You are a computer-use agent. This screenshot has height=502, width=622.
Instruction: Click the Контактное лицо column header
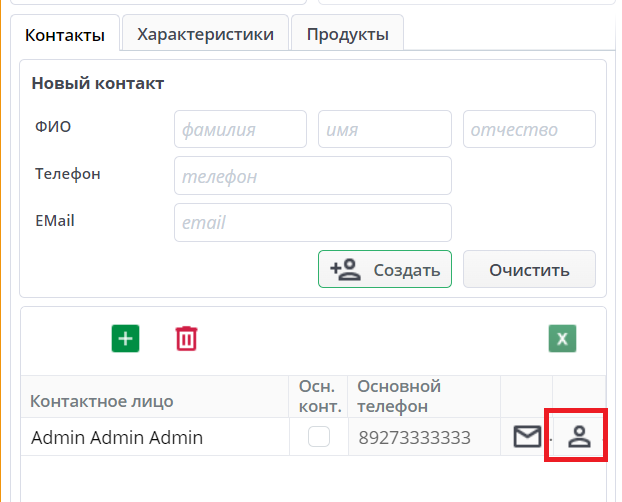click(x=102, y=401)
